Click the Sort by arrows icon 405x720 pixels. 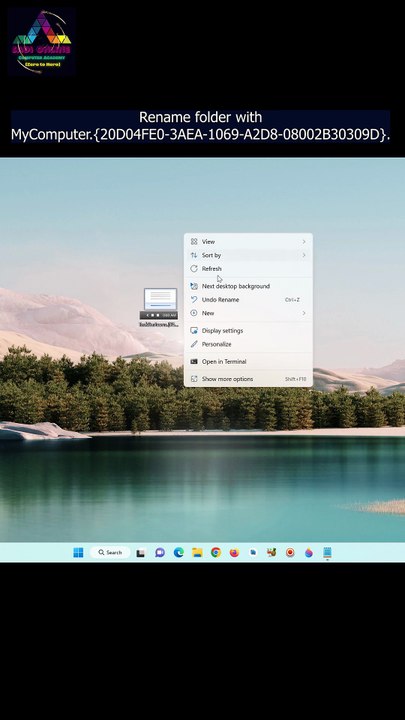click(x=194, y=255)
